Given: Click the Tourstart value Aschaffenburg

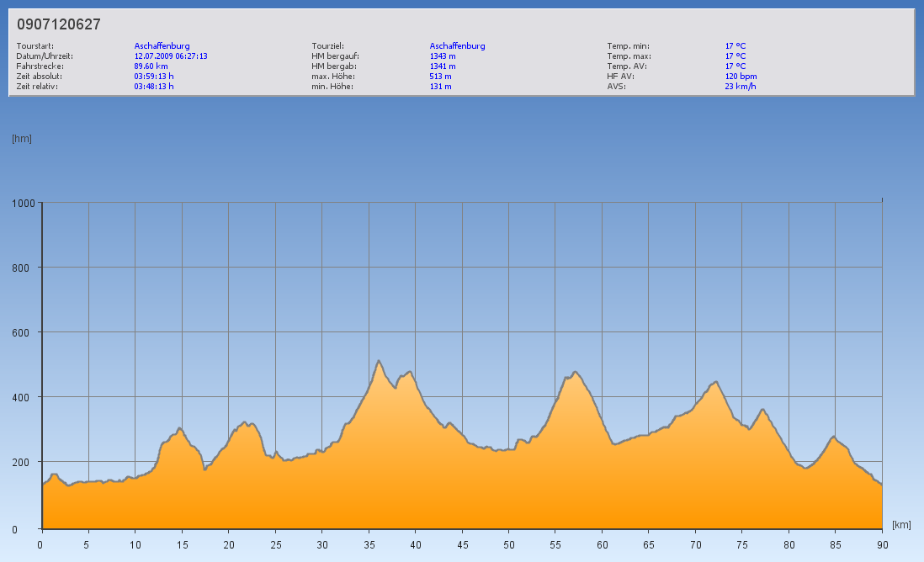Looking at the screenshot, I should click(162, 46).
